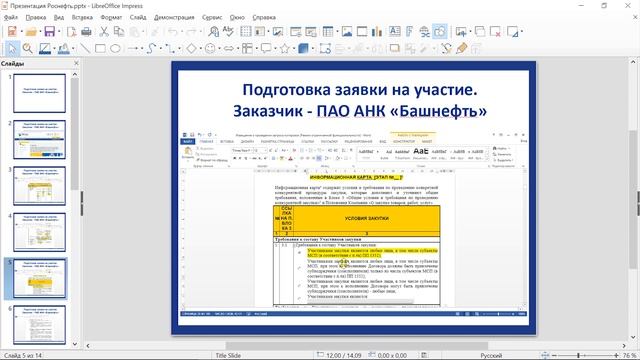Open the New document dropdown arrow
The image size is (640, 360).
pos(22,32)
